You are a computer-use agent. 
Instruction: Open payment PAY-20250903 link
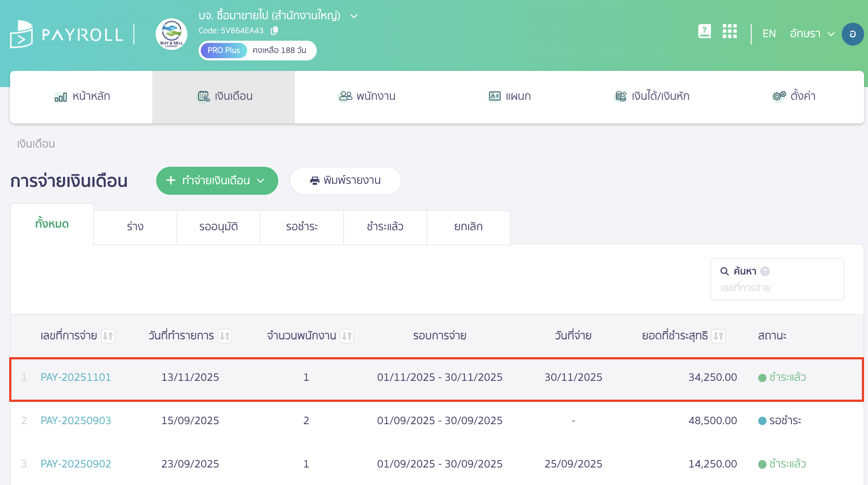tap(76, 420)
